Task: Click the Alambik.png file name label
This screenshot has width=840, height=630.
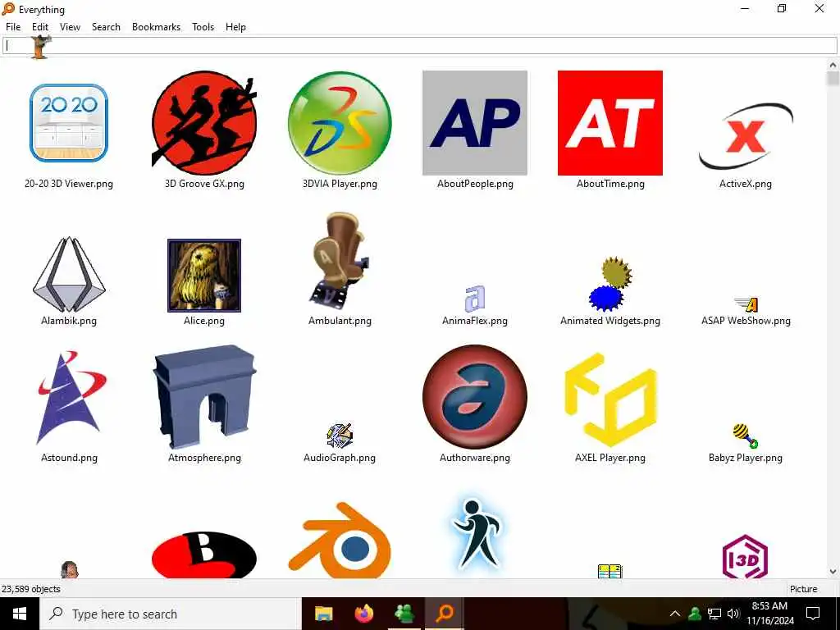Action: (69, 321)
